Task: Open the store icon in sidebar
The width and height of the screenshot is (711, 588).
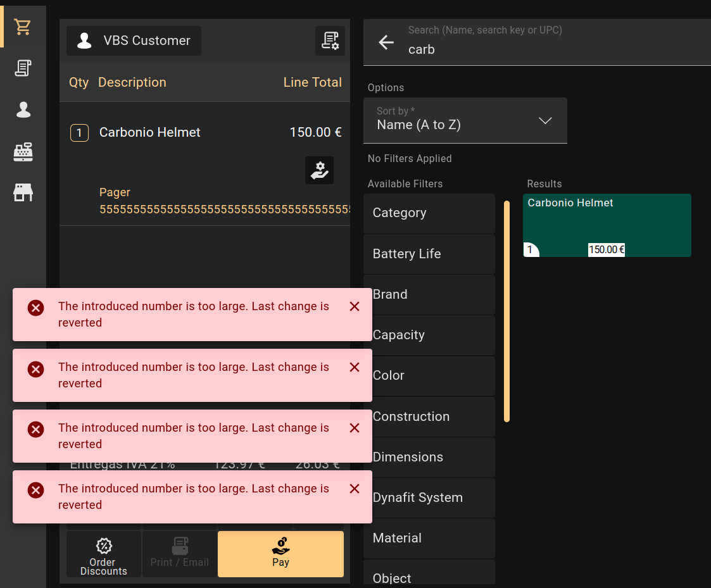Action: point(23,192)
